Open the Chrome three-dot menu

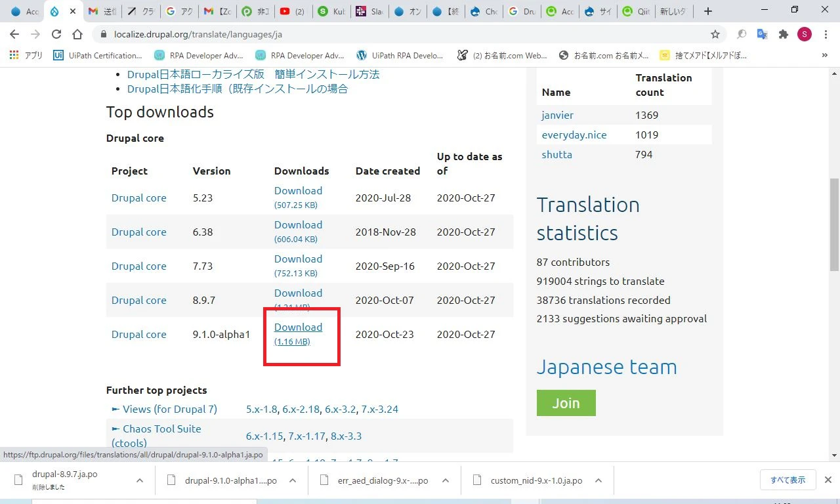(826, 34)
